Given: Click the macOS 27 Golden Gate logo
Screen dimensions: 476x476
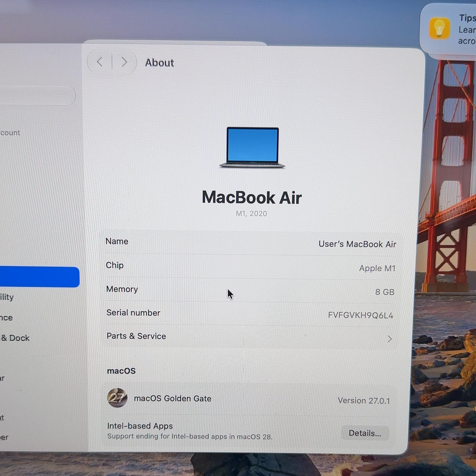Looking at the screenshot, I should [117, 397].
